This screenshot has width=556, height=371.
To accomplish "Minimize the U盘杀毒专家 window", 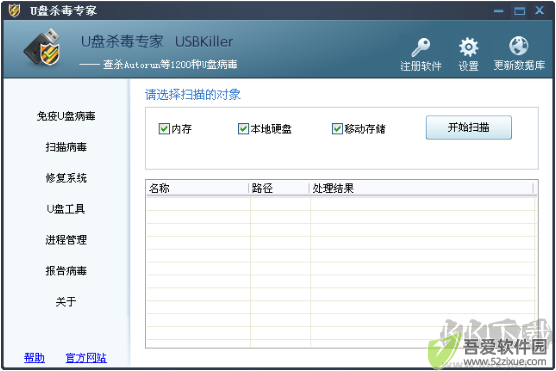I will [x=499, y=11].
